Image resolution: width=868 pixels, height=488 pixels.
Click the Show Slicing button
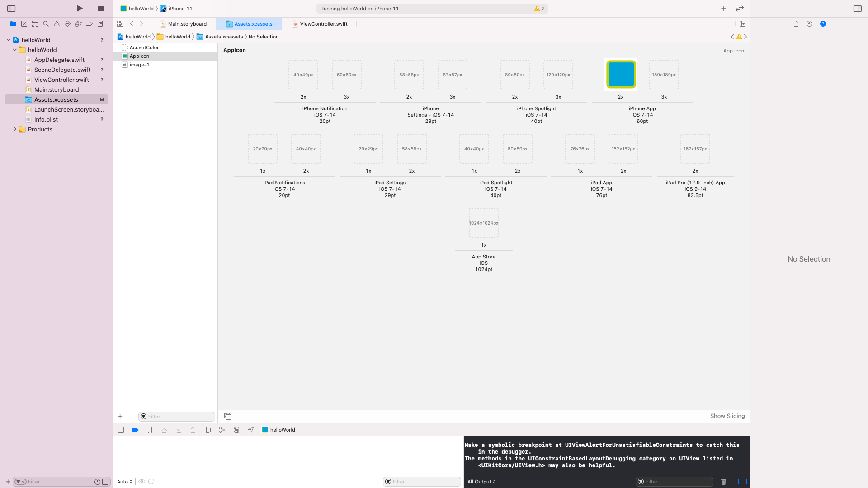point(727,416)
